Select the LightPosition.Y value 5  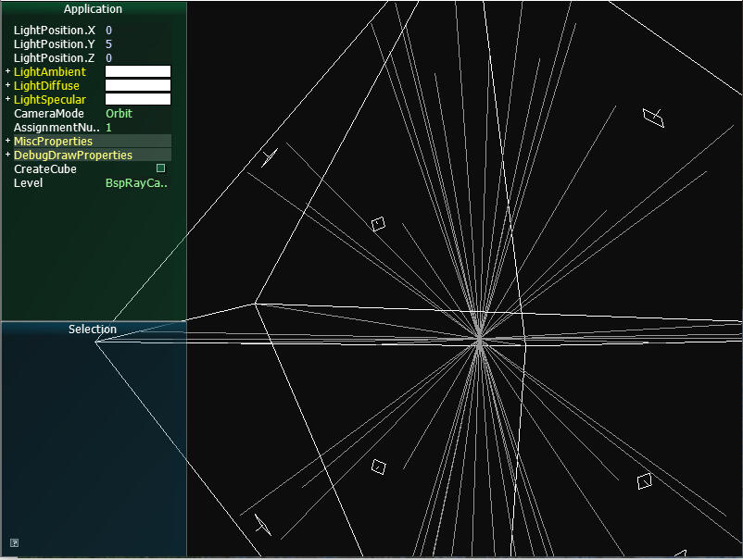[109, 44]
